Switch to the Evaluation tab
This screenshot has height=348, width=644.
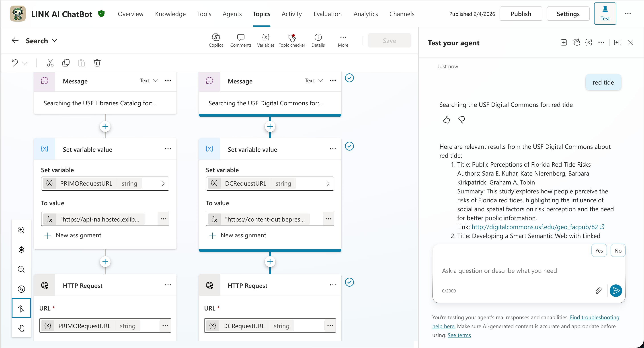[x=328, y=14]
